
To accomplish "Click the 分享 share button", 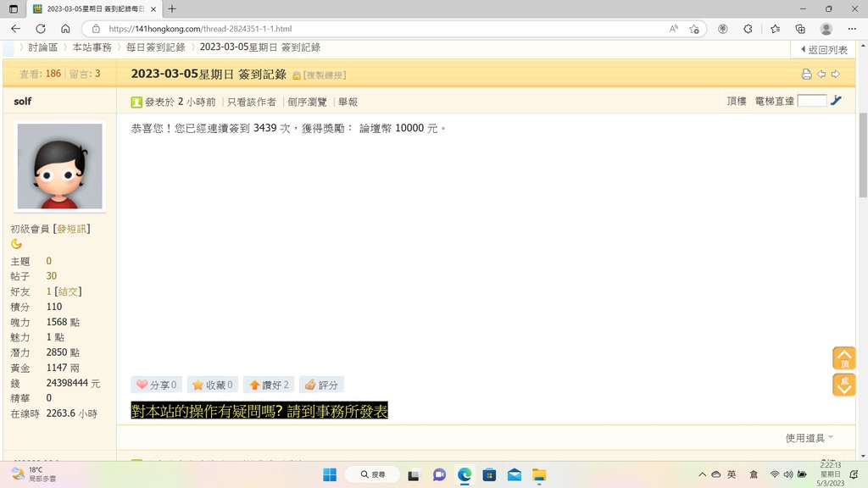I will [156, 385].
